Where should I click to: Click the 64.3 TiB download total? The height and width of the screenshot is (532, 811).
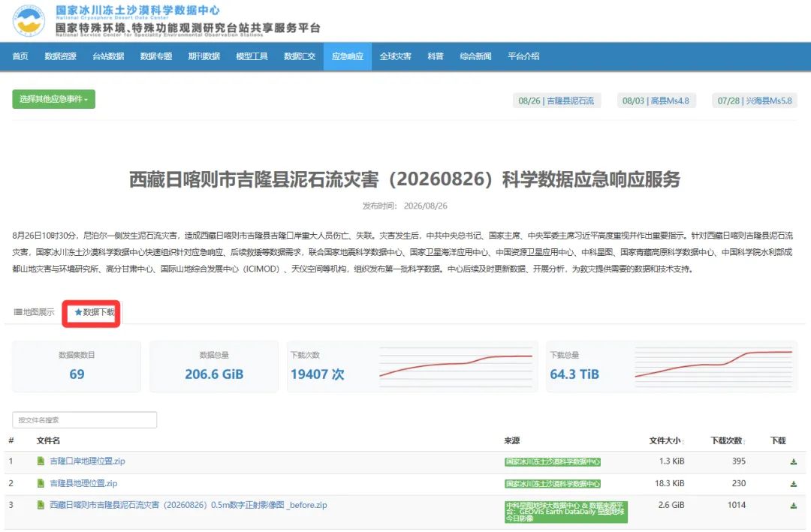pos(574,374)
